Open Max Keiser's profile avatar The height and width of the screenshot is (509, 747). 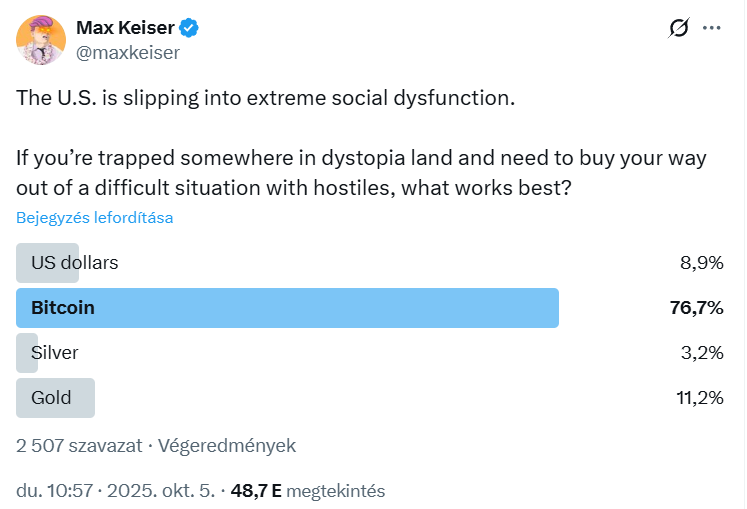[x=41, y=40]
